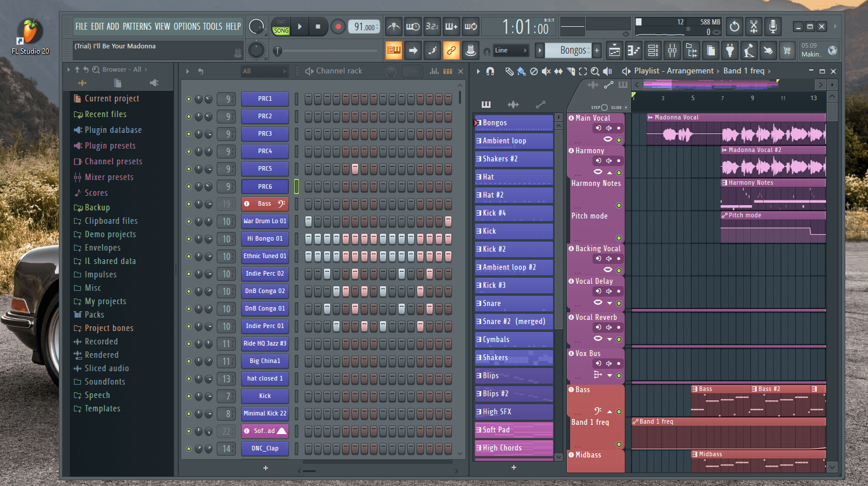
Task: Toggle mute light on Harmony Notes track
Action: 619,205
